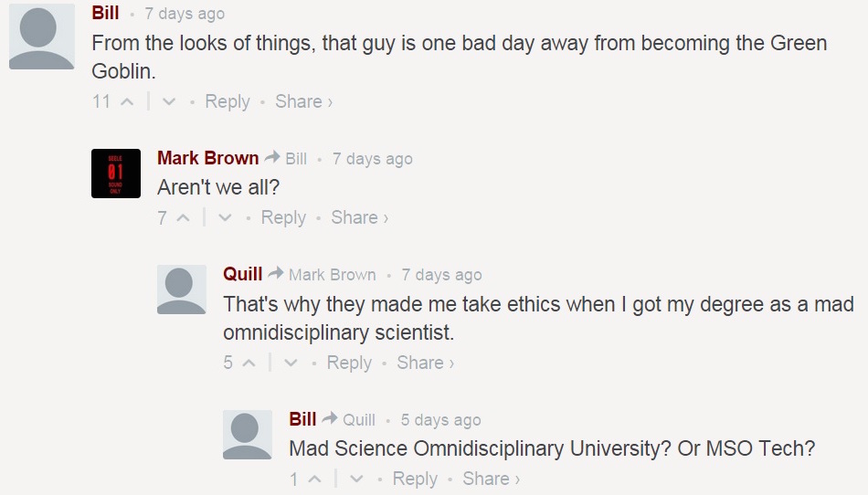Downvote Quill's mad scientist comment
868x495 pixels.
tap(291, 363)
